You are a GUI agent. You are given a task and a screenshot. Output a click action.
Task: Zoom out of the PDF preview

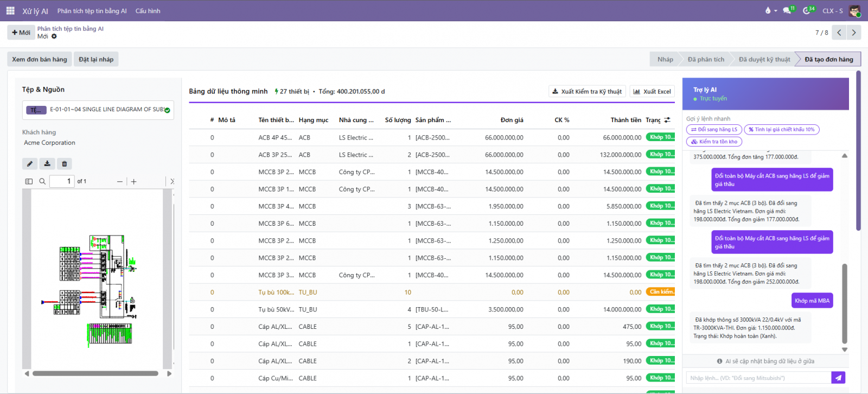coord(120,181)
